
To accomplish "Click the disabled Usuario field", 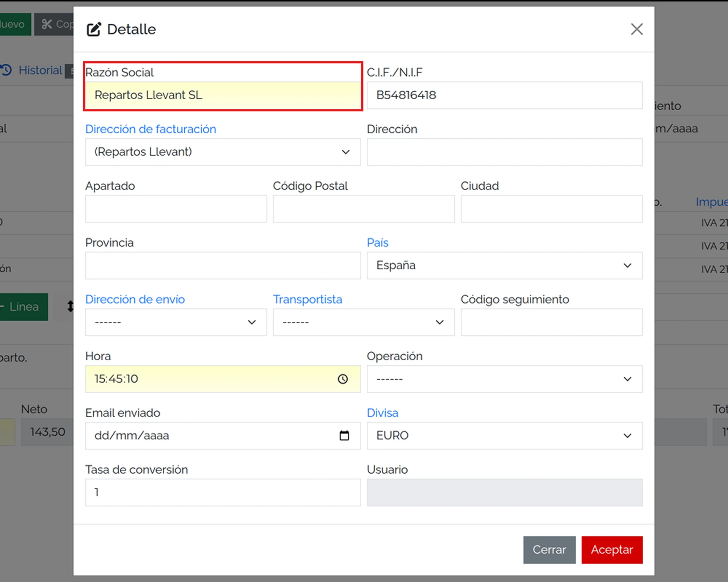I will point(504,493).
